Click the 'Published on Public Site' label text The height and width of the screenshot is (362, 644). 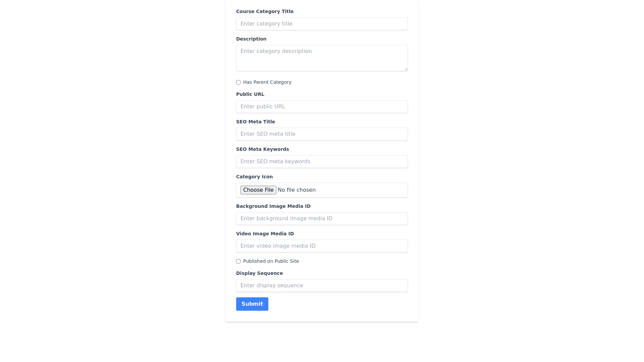[271, 261]
